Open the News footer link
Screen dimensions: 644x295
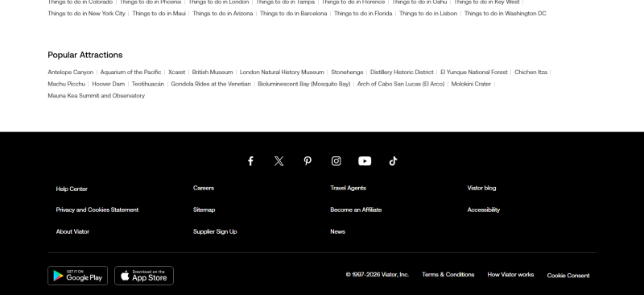click(x=337, y=231)
